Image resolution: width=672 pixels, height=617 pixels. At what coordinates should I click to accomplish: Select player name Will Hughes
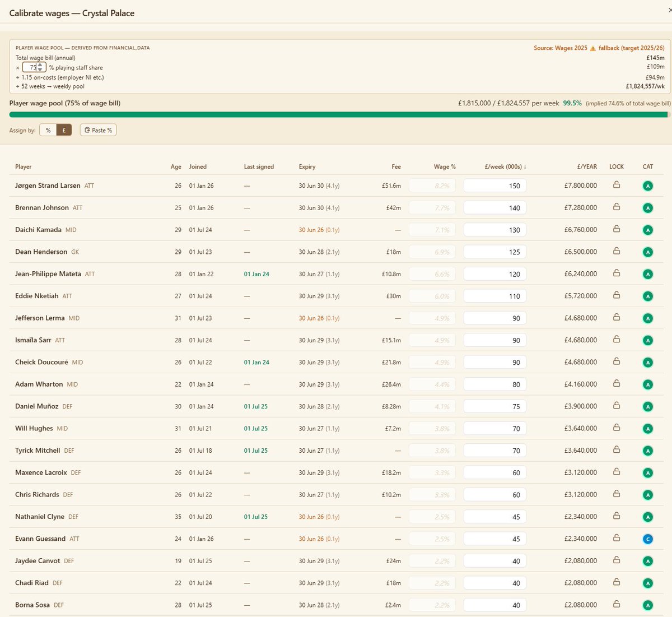tap(34, 428)
